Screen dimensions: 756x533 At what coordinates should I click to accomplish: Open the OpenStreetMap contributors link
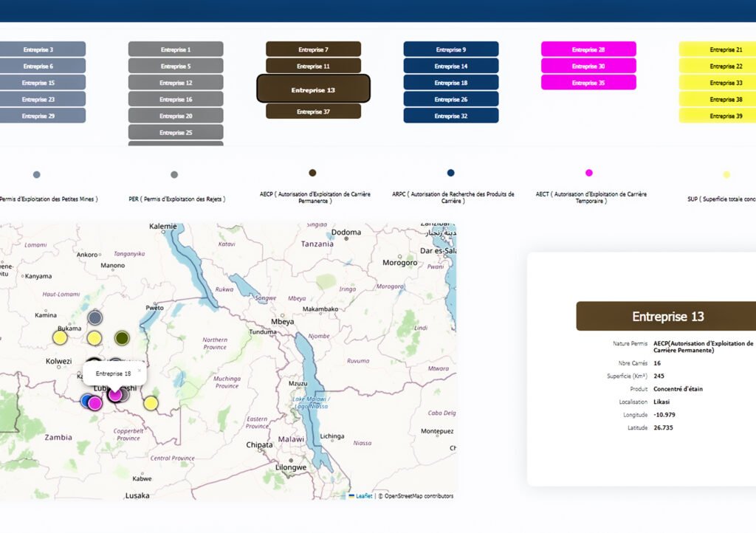[x=419, y=495]
